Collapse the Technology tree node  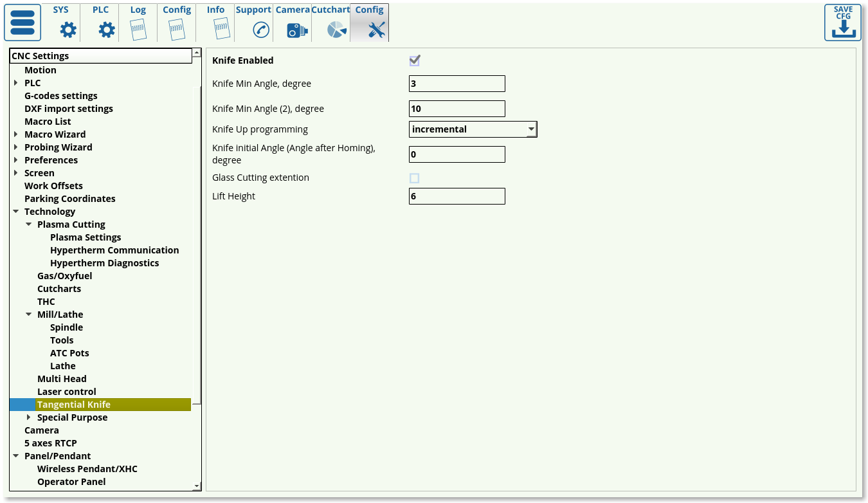pyautogui.click(x=16, y=212)
